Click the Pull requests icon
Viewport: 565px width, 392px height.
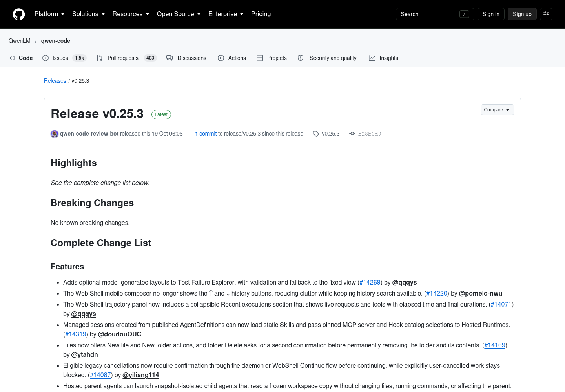click(99, 58)
